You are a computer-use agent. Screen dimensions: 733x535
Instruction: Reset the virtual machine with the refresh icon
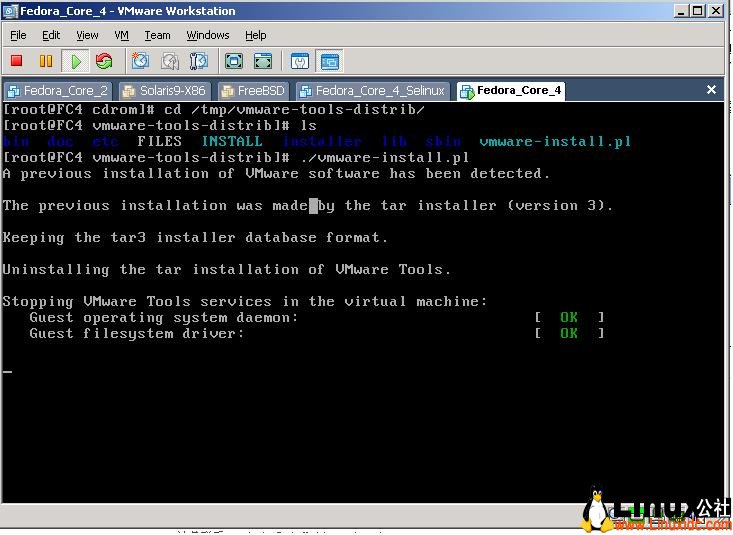pyautogui.click(x=104, y=61)
